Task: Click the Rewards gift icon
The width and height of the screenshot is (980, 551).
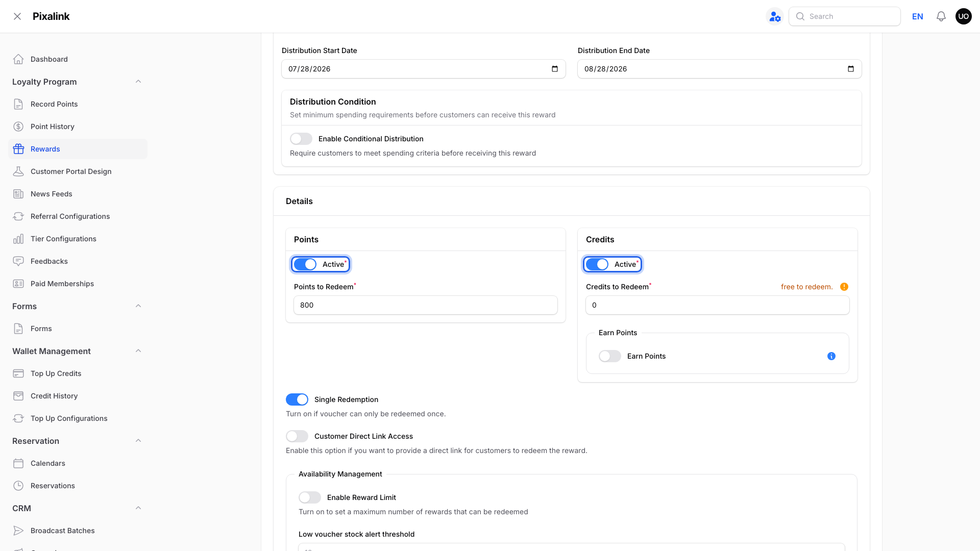Action: tap(18, 149)
